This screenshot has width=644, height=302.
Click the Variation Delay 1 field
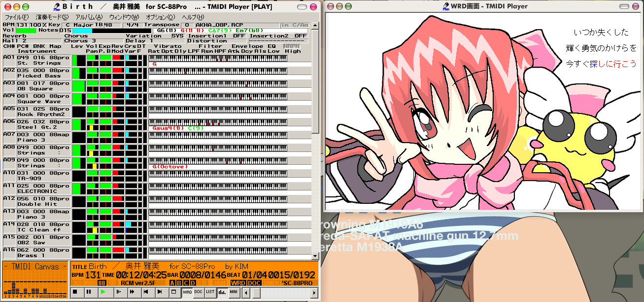coord(154,41)
